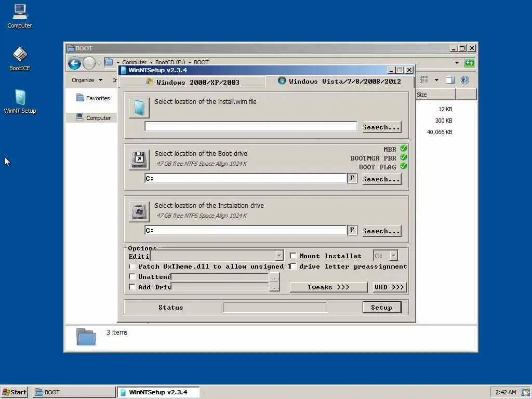This screenshot has width=532, height=399.
Task: Switch to BOOT taskbar button
Action: tap(74, 392)
